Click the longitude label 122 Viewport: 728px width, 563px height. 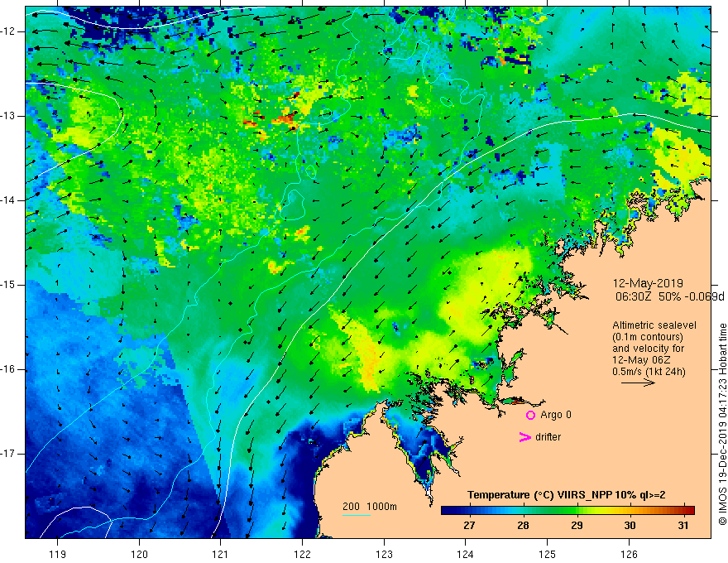tap(302, 554)
